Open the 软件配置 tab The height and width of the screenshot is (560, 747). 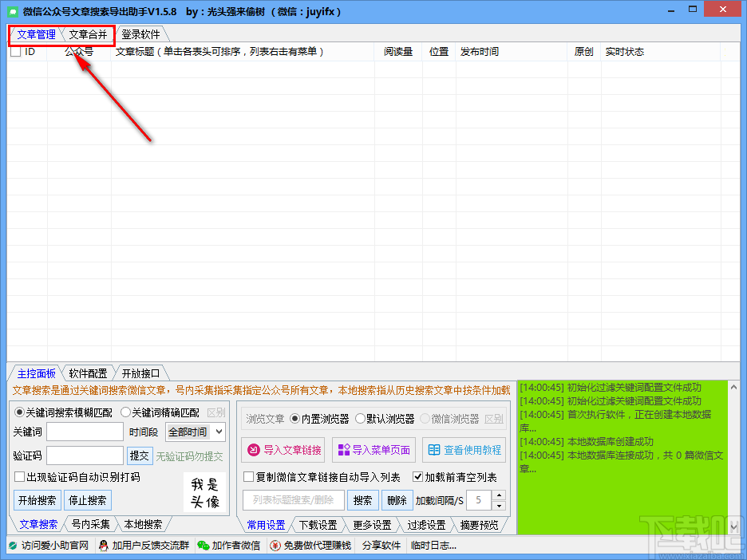click(x=88, y=373)
